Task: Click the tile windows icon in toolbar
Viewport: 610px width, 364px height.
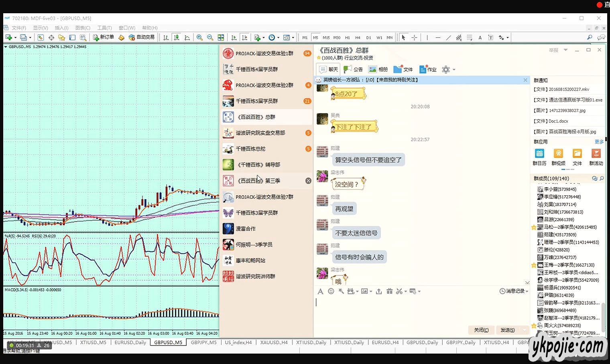Action: click(221, 38)
